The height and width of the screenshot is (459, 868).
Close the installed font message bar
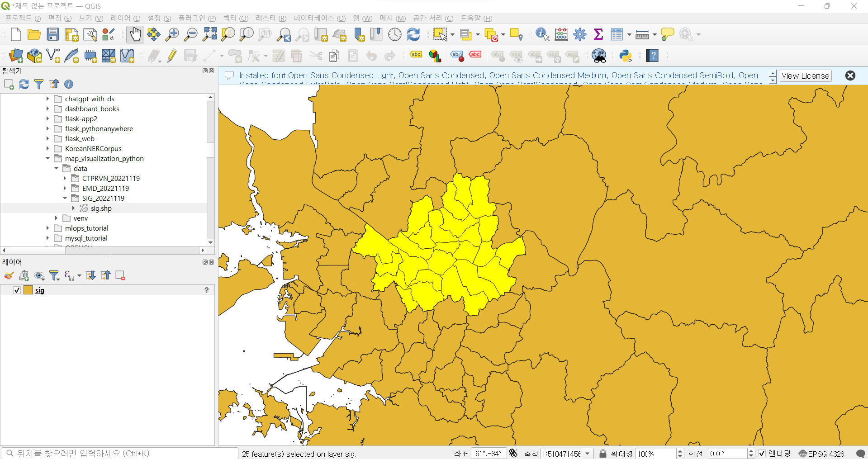(x=850, y=76)
